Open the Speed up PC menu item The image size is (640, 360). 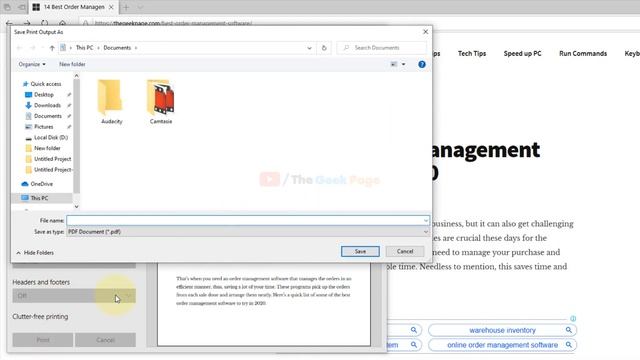522,53
